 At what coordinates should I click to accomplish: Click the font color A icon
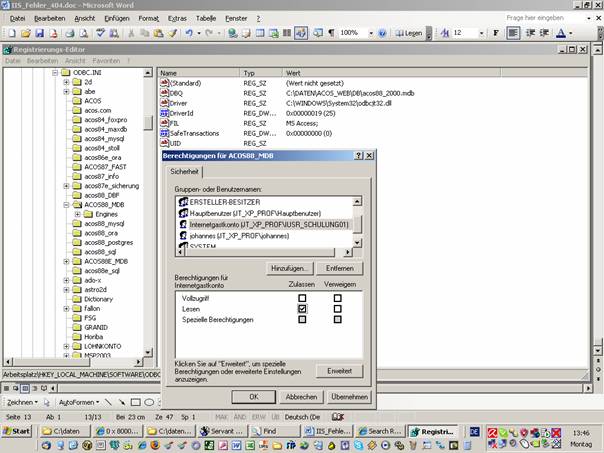561,33
